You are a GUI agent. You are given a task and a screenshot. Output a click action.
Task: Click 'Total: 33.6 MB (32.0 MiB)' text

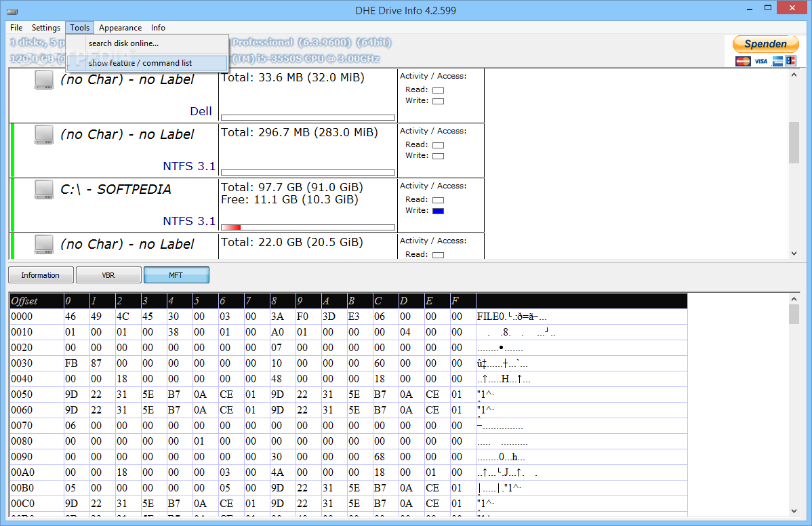[x=293, y=78]
